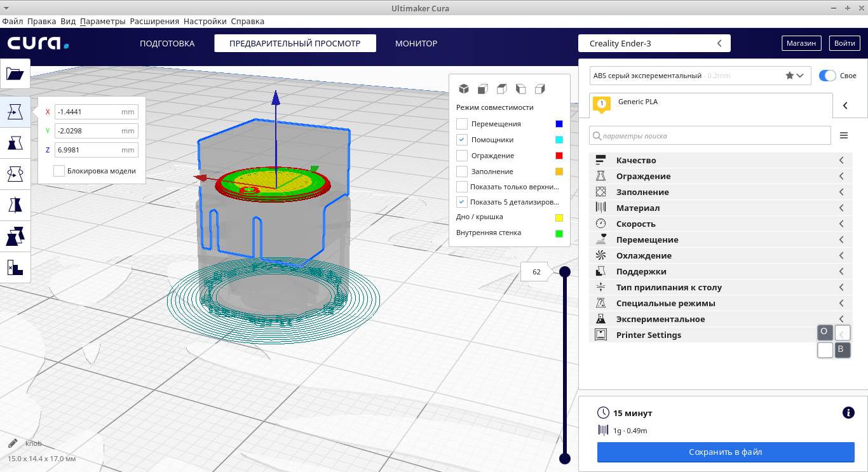
Task: Expand the Перемещение settings category
Action: 721,239
